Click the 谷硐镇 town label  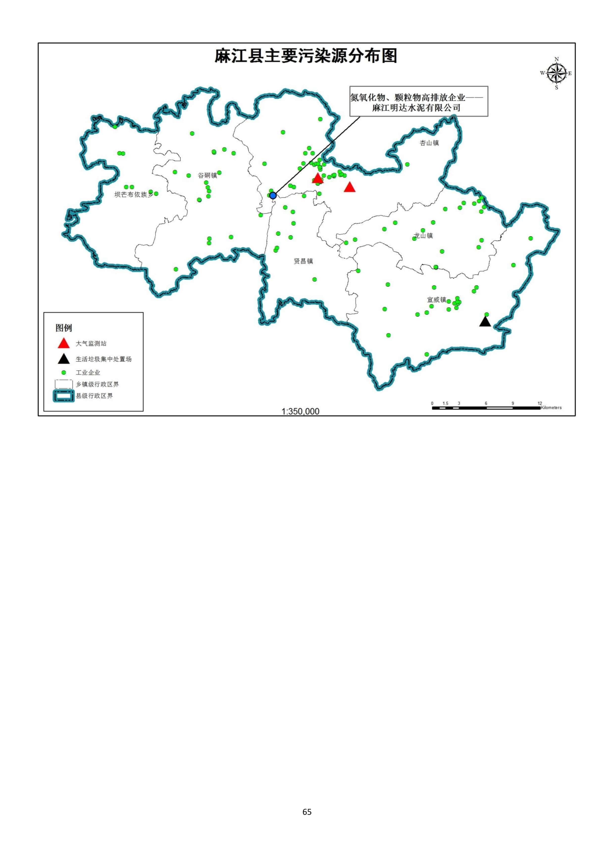click(207, 175)
